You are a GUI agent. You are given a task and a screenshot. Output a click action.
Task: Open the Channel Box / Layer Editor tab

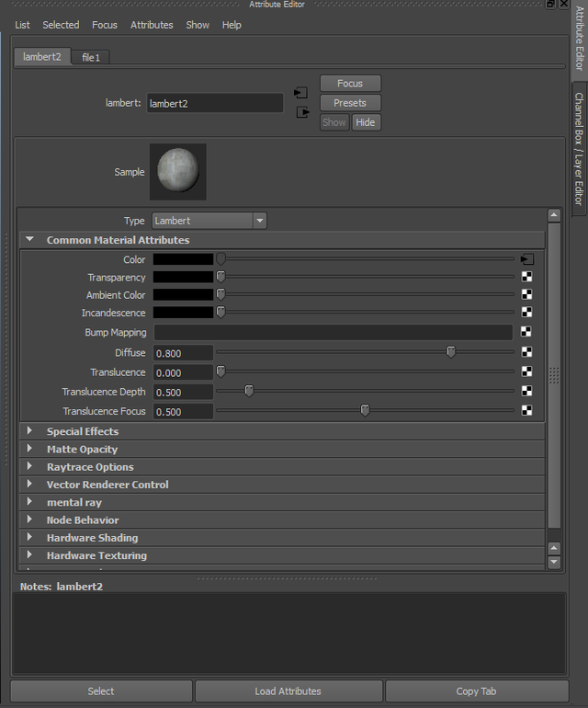point(580,149)
